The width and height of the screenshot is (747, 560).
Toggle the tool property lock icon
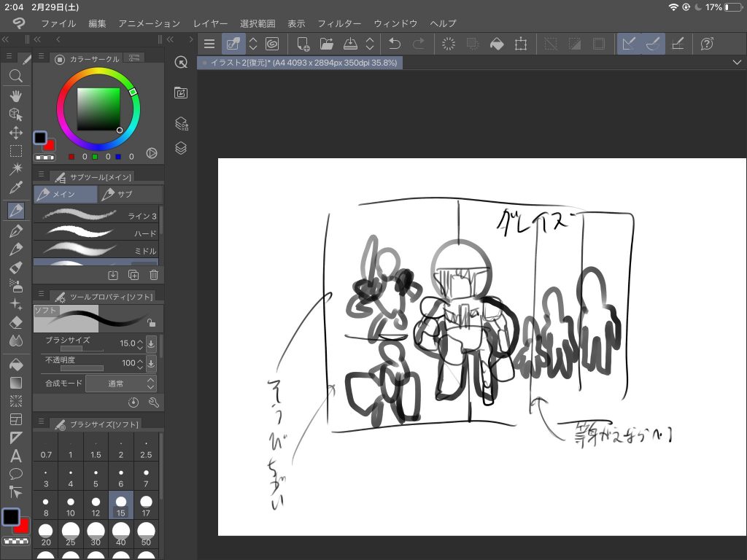click(x=151, y=323)
